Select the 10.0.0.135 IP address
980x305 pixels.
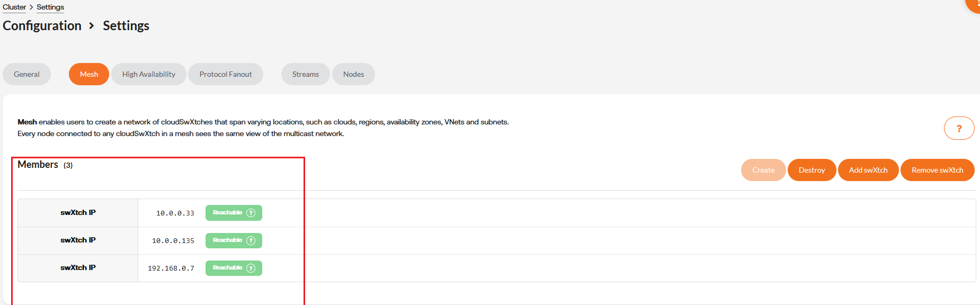tap(173, 241)
